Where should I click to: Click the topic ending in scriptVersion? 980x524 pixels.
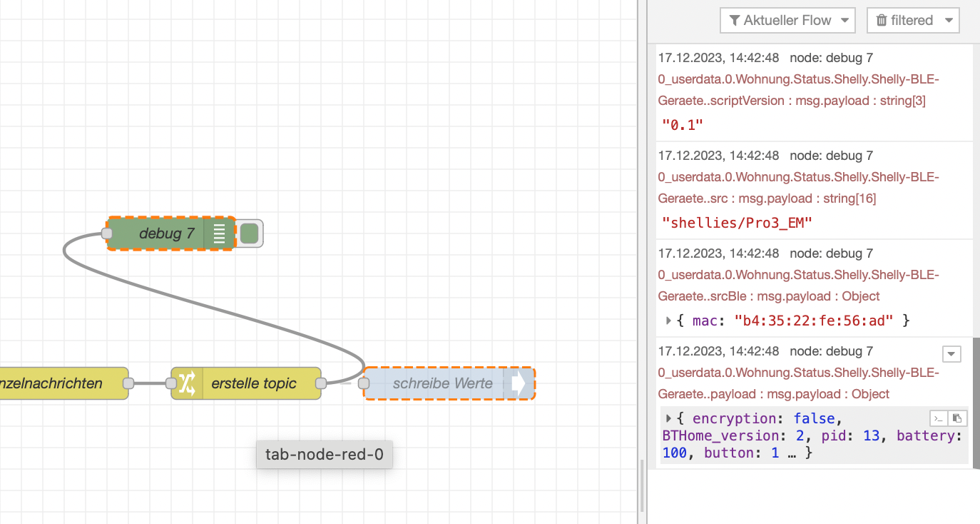click(799, 90)
